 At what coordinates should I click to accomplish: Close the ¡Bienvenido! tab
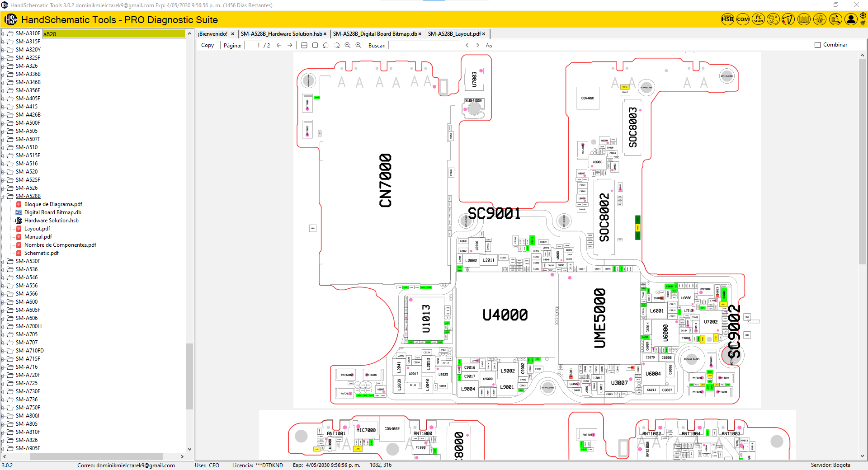point(233,34)
